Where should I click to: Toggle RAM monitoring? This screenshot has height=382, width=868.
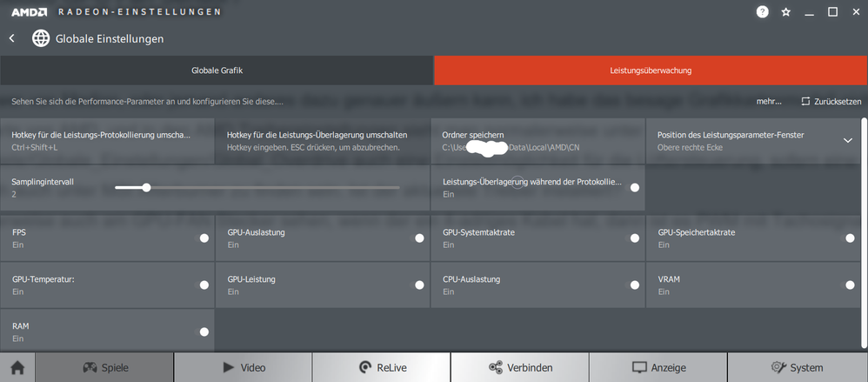pyautogui.click(x=204, y=332)
